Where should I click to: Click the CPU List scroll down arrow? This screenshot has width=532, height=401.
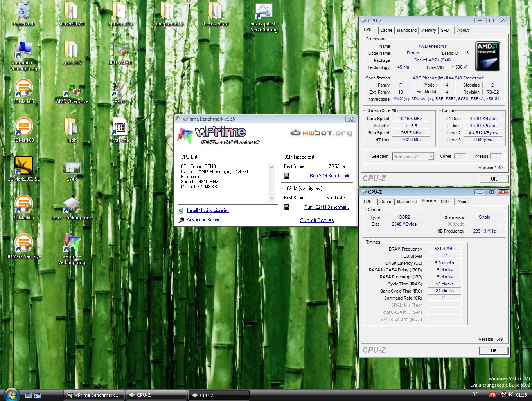tap(272, 199)
